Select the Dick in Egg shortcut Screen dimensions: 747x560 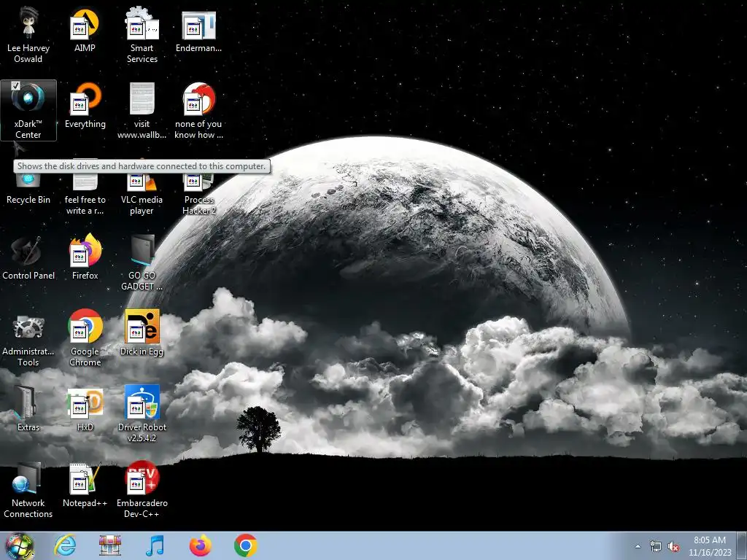[142, 332]
